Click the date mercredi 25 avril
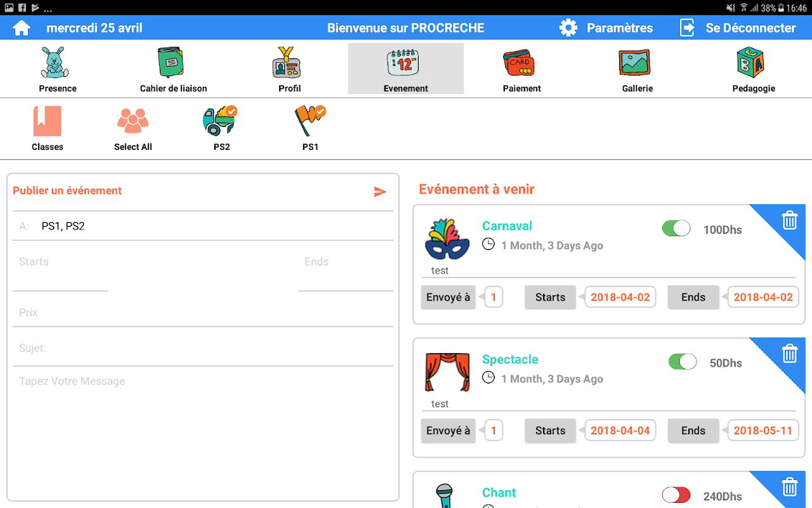The height and width of the screenshot is (508, 812). 95,28
